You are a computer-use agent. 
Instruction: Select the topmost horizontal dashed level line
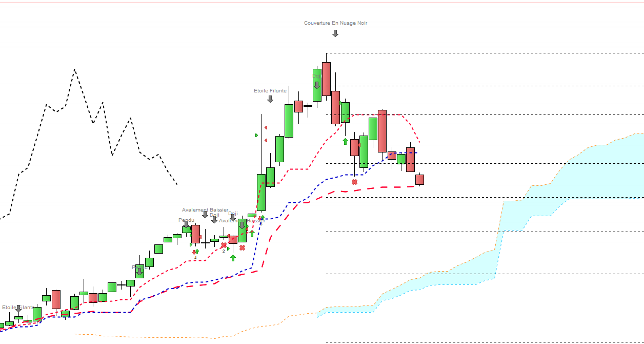pos(485,53)
